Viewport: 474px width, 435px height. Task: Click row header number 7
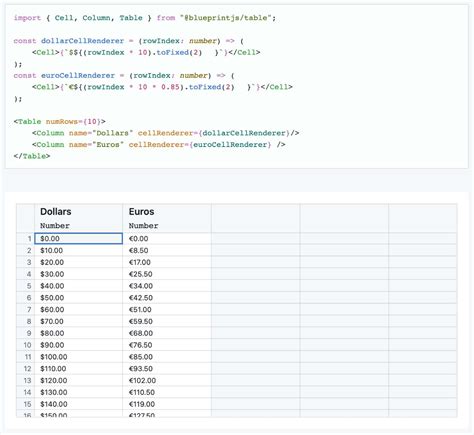(25, 310)
